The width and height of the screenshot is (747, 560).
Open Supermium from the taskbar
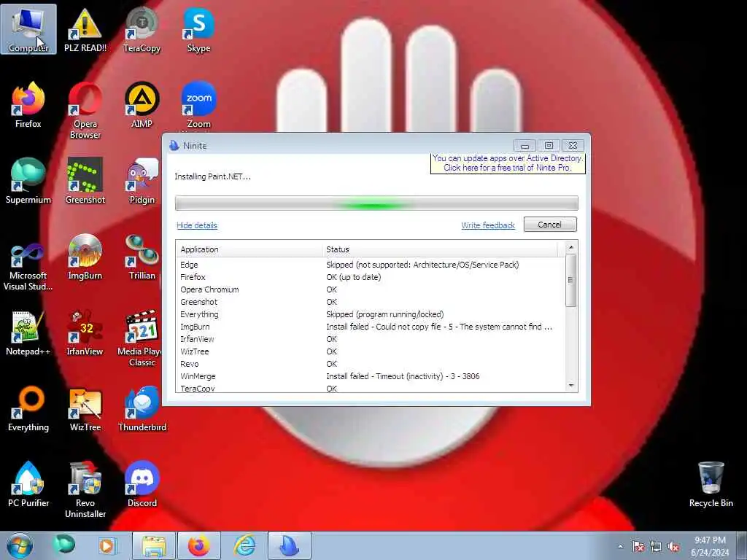(64, 545)
